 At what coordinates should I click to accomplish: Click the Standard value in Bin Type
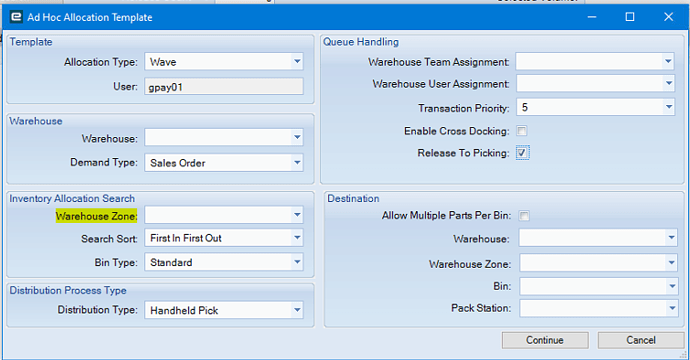[x=171, y=262]
